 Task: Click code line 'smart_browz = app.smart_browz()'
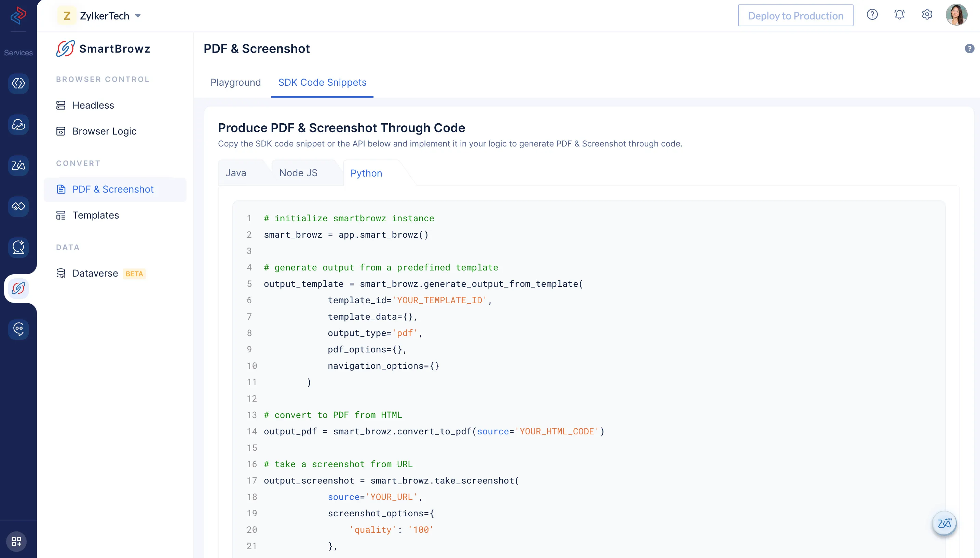tap(346, 235)
